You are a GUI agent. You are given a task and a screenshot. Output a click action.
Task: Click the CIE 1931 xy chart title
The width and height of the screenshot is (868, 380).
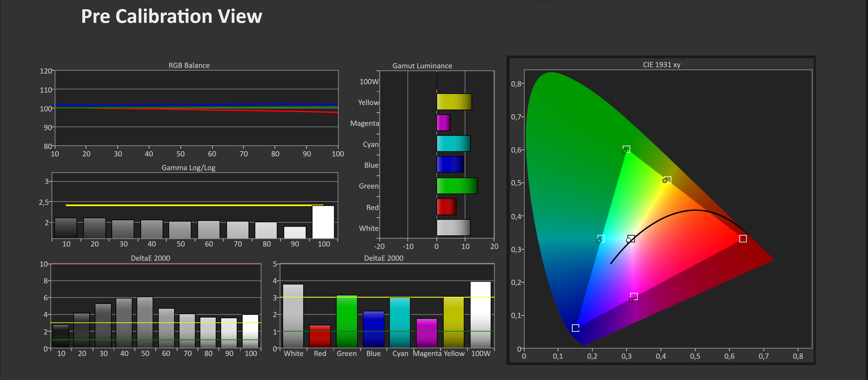coord(661,65)
